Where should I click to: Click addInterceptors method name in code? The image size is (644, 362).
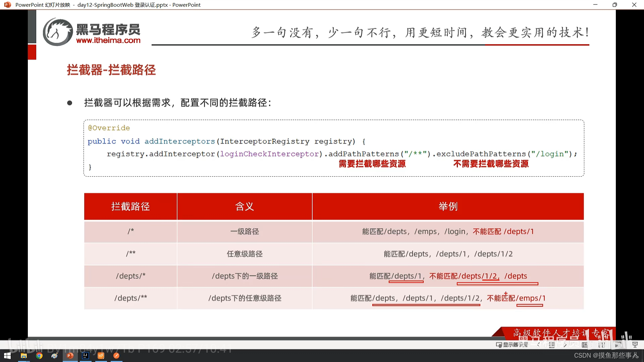(179, 141)
